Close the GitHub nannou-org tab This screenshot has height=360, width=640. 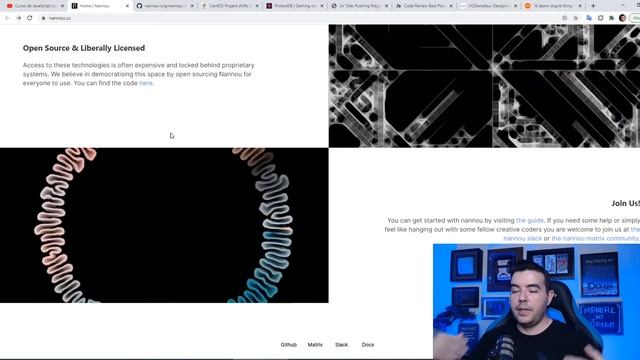(192, 6)
